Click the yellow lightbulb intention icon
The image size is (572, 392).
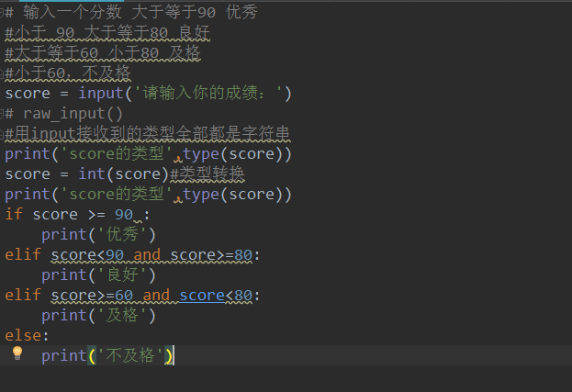point(17,353)
